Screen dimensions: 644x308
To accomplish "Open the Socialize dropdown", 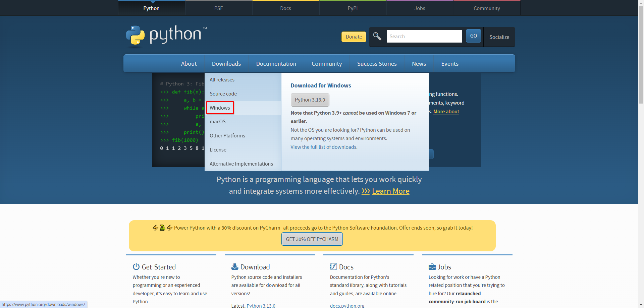I will coord(499,37).
